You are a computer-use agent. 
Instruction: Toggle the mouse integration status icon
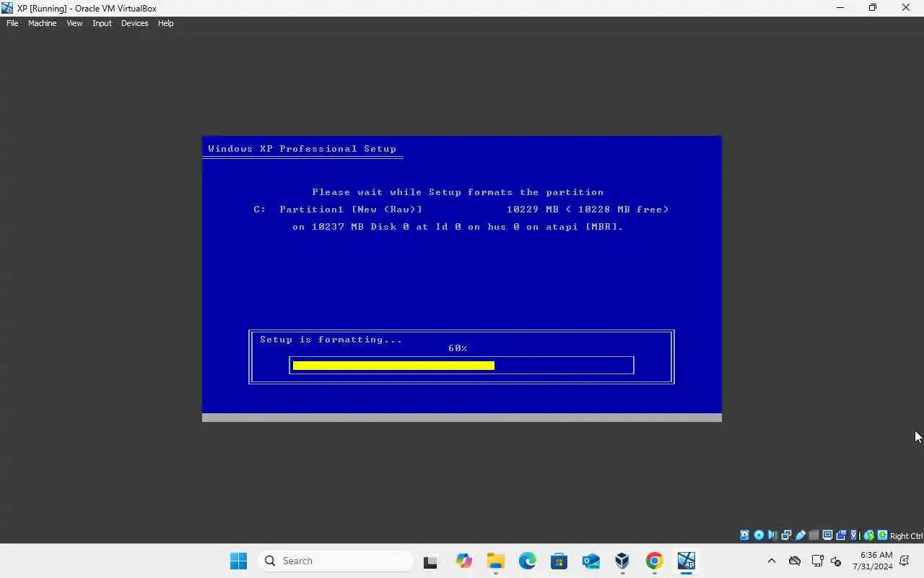tap(869, 535)
